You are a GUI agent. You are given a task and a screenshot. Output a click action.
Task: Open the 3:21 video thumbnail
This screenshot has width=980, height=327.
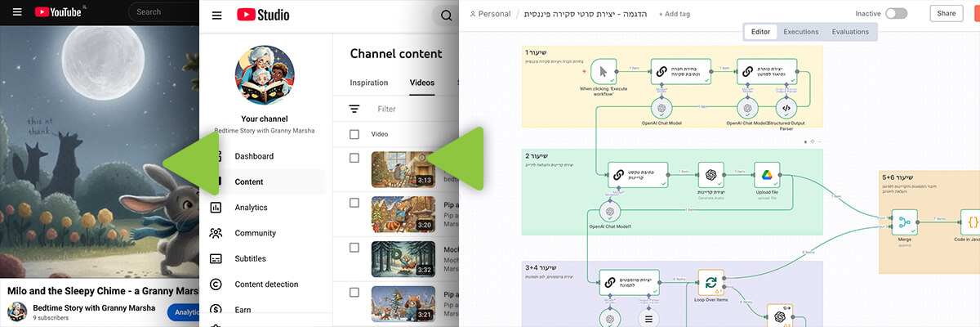tap(403, 303)
